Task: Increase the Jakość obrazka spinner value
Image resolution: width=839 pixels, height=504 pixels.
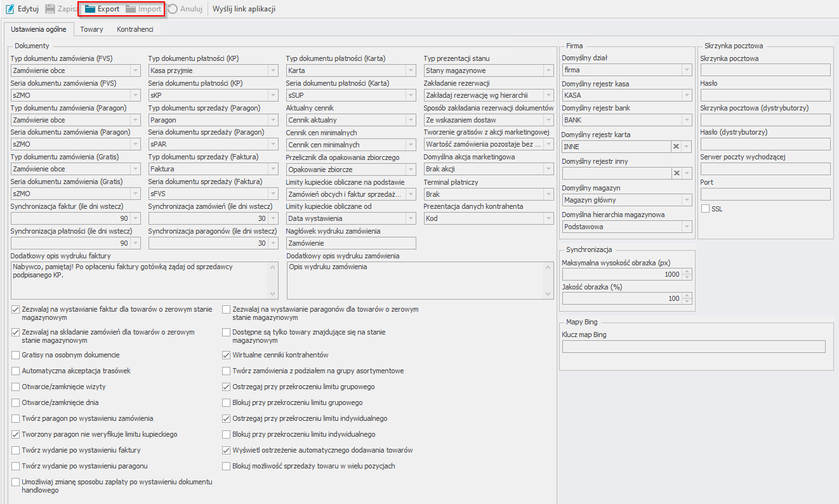Action: click(x=687, y=296)
